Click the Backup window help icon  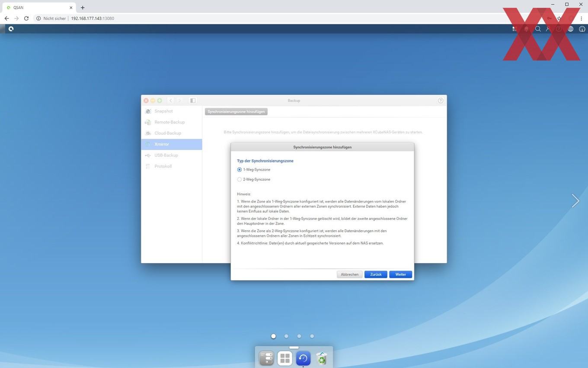click(x=441, y=100)
